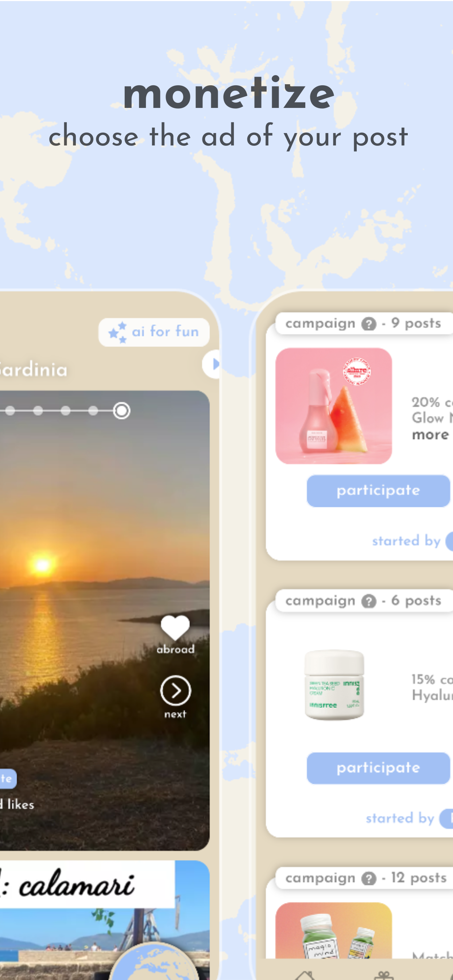This screenshot has width=453, height=980.
Task: Open the started by link under second campaign
Action: click(400, 818)
